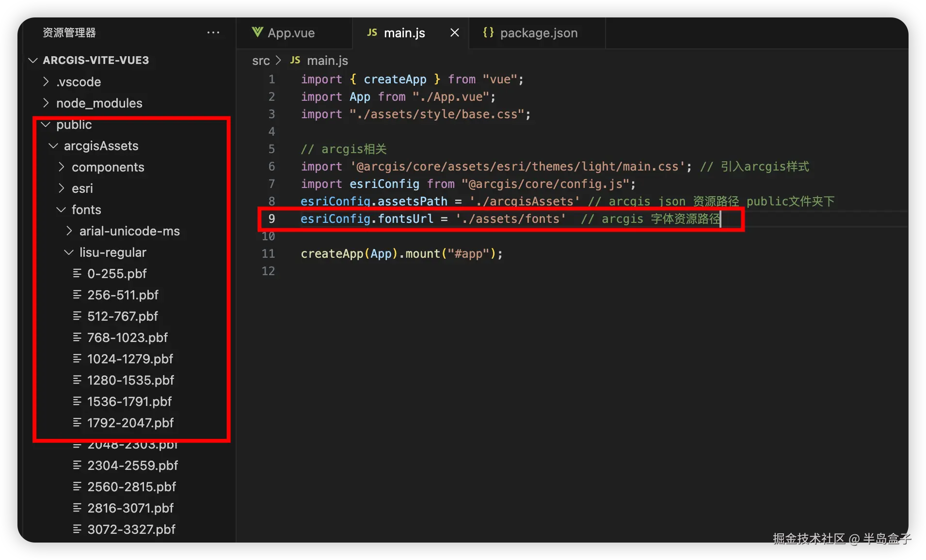Expand the node_modules folder chevron
Screen dimensions: 926x560
point(46,103)
